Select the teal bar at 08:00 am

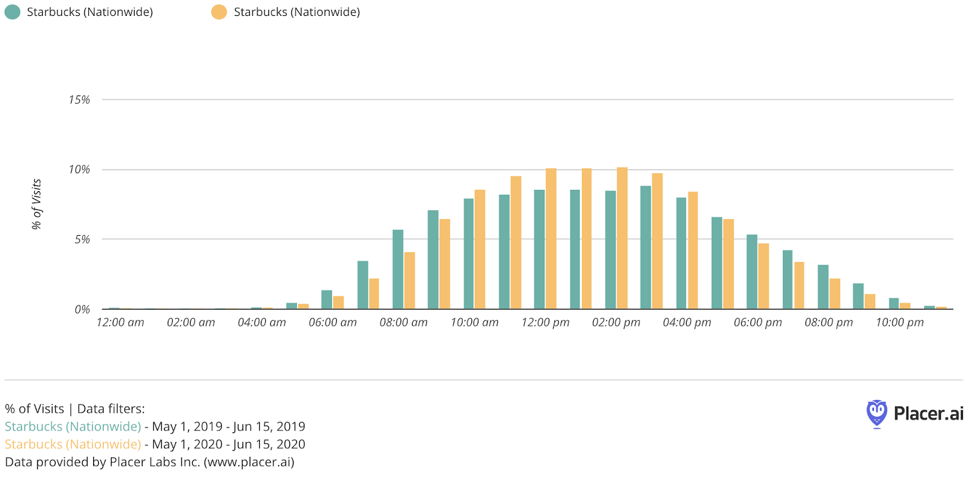point(398,269)
